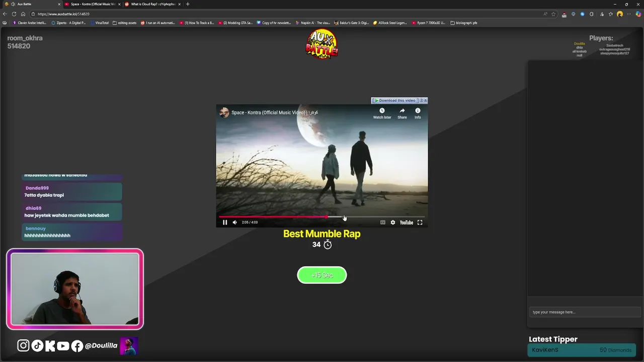The height and width of the screenshot is (362, 644).
Task: Open a new browser tab
Action: click(x=188, y=4)
